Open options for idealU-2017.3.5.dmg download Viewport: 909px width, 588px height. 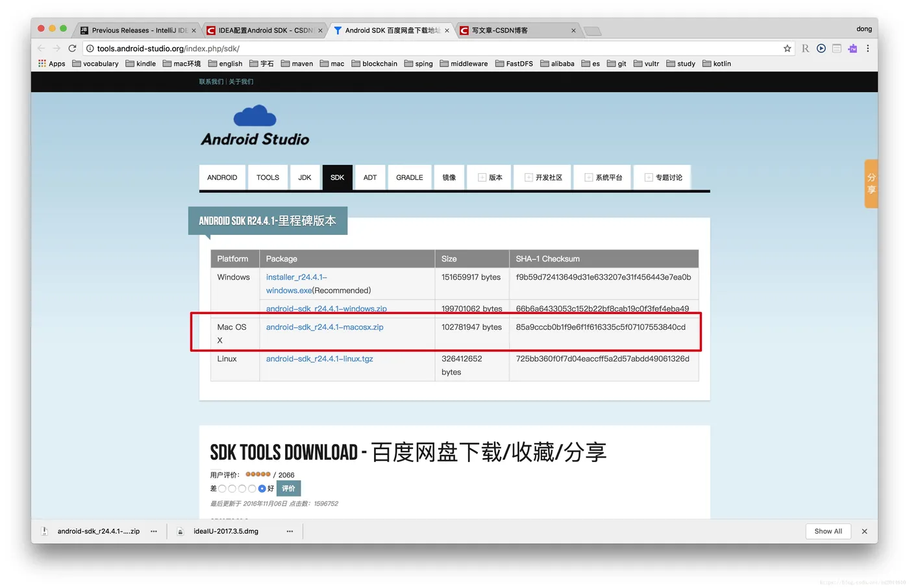pyautogui.click(x=290, y=532)
